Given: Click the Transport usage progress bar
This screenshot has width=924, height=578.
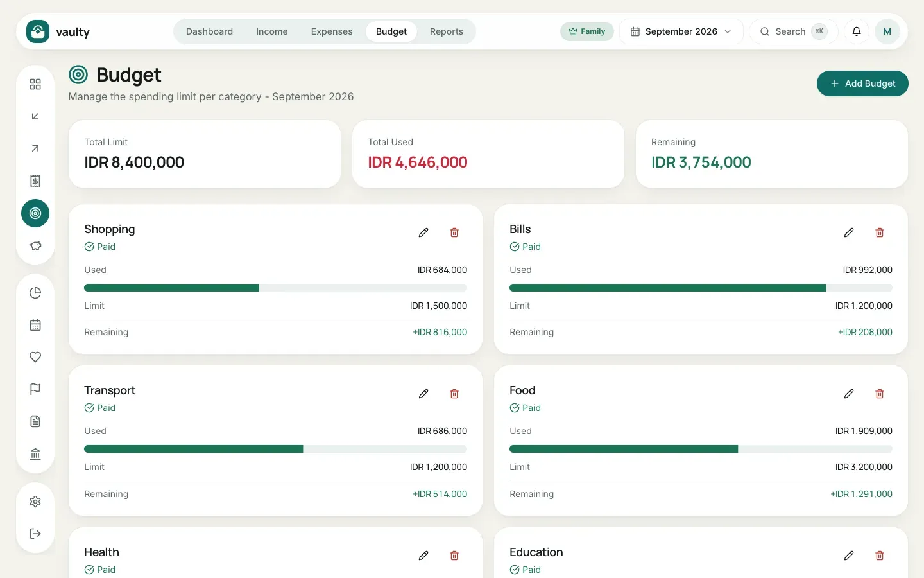Looking at the screenshot, I should coord(276,449).
